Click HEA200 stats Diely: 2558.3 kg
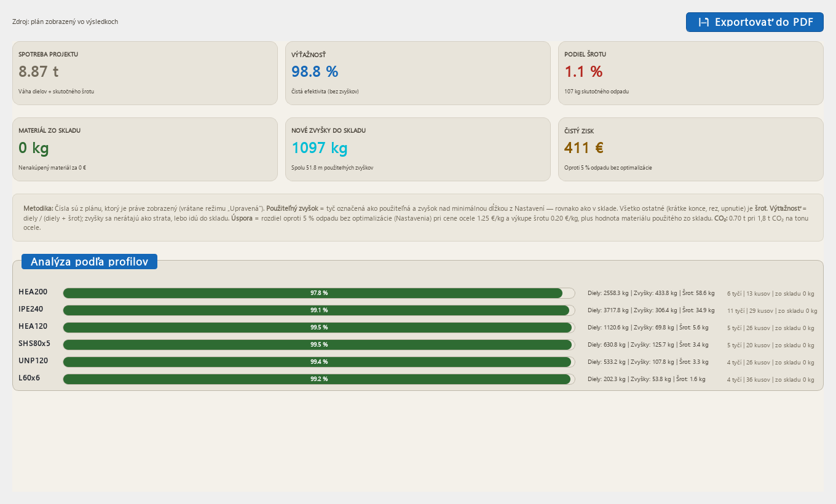 click(x=608, y=293)
